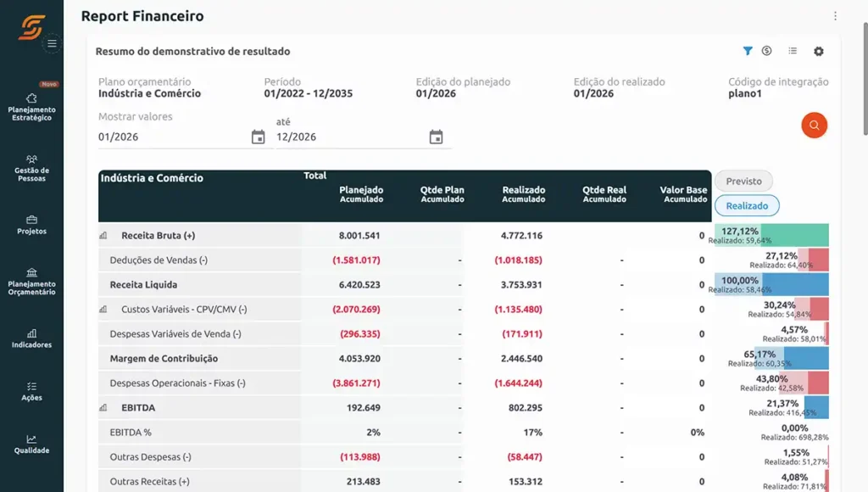The image size is (868, 492).
Task: Open Ações in the sidebar
Action: pos(31,391)
